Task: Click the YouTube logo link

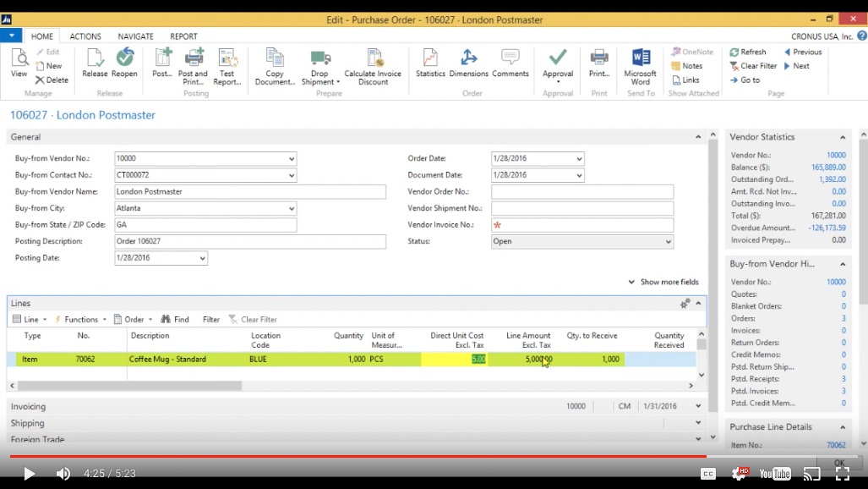Action: [774, 474]
